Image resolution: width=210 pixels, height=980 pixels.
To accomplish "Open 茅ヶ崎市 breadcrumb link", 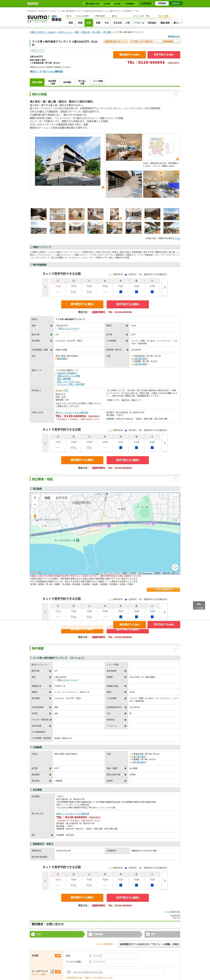I will pos(96,32).
